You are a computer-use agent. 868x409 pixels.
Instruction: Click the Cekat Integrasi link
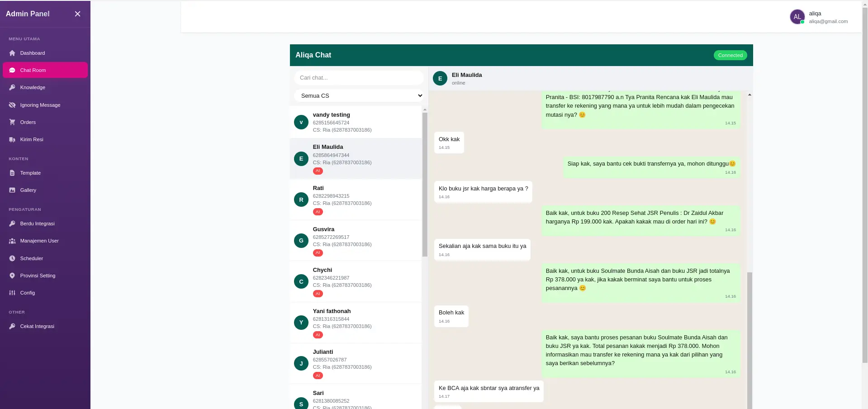coord(37,326)
